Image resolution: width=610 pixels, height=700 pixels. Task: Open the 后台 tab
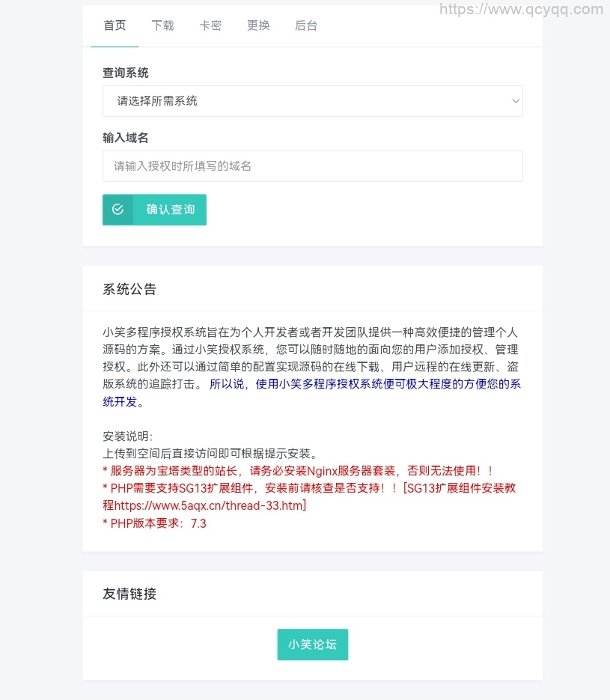pos(306,25)
